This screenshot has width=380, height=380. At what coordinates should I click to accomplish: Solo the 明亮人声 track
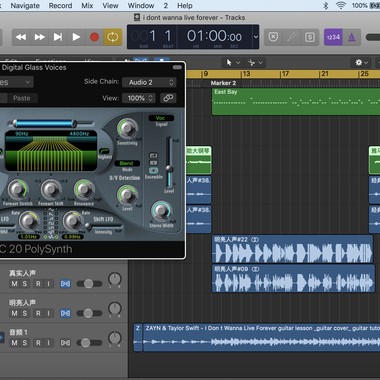[x=24, y=313]
